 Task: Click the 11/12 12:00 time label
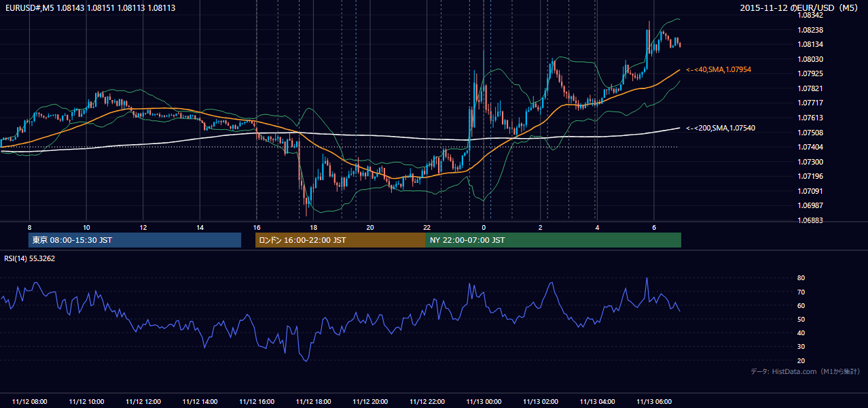(x=143, y=402)
